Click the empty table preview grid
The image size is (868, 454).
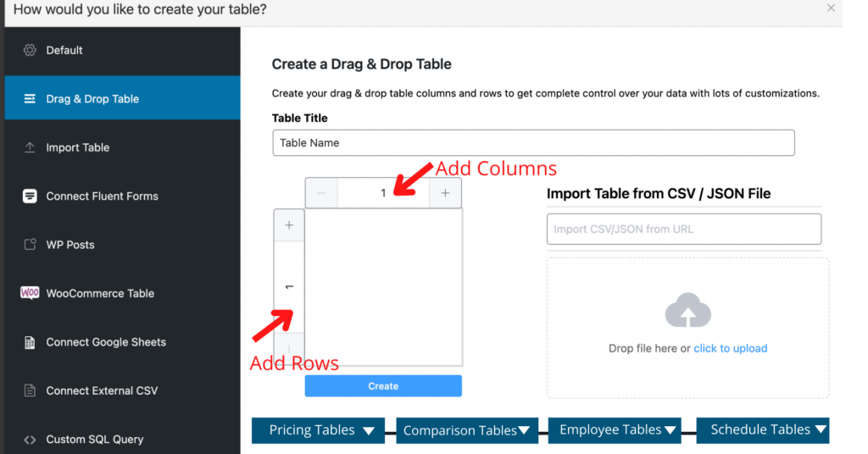click(384, 287)
